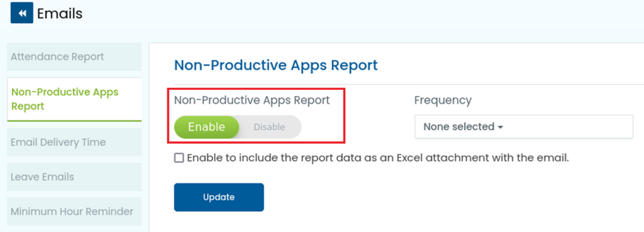
Task: Open the Minimum Hour Reminder tab
Action: click(74, 211)
